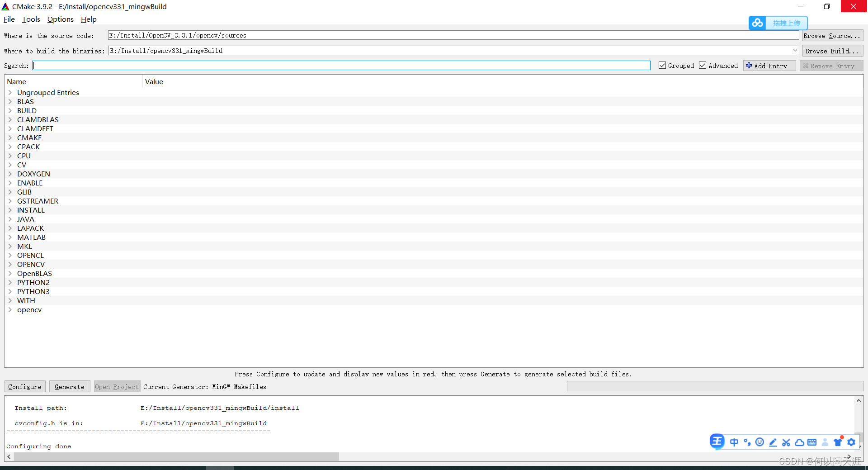Expand the INSTALL group
This screenshot has width=868, height=470.
point(10,210)
